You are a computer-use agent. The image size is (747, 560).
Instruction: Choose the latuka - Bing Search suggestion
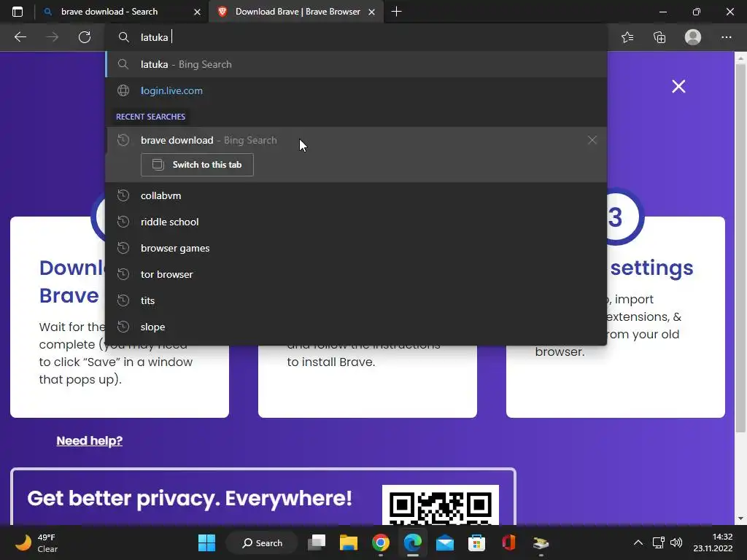356,64
